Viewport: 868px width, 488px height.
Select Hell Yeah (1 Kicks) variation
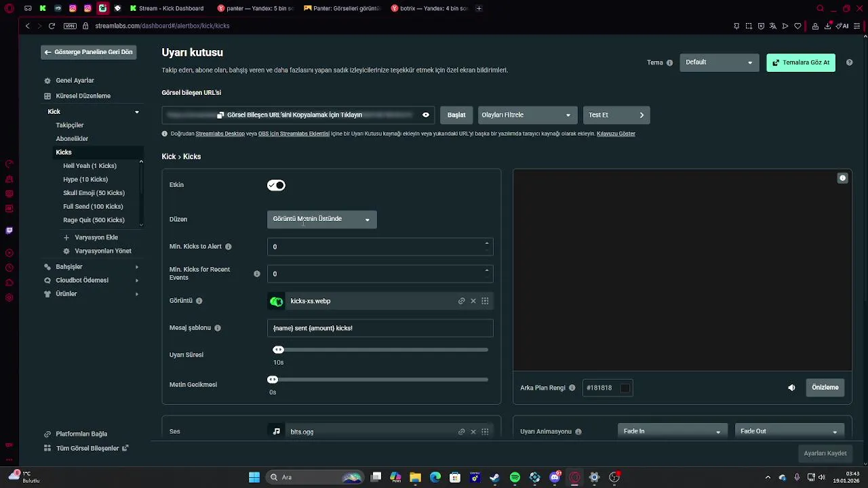pos(90,166)
